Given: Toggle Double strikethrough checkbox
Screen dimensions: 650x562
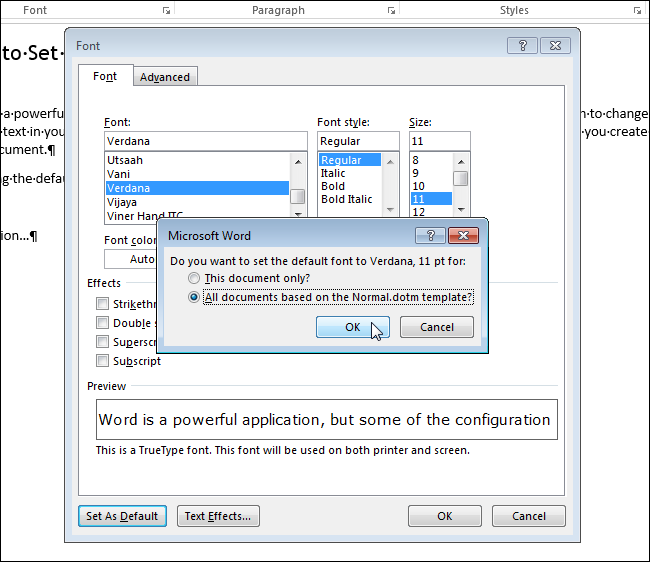Looking at the screenshot, I should coord(102,322).
